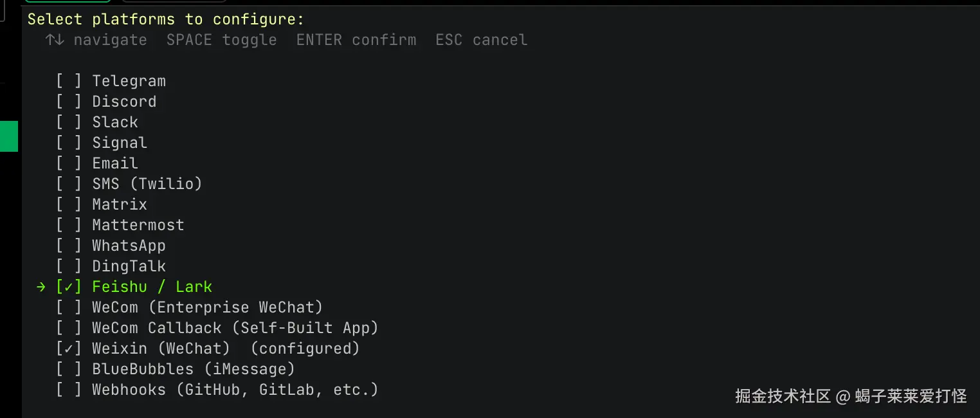Viewport: 980px width, 418px height.
Task: Check the Slack option box
Action: [69, 122]
